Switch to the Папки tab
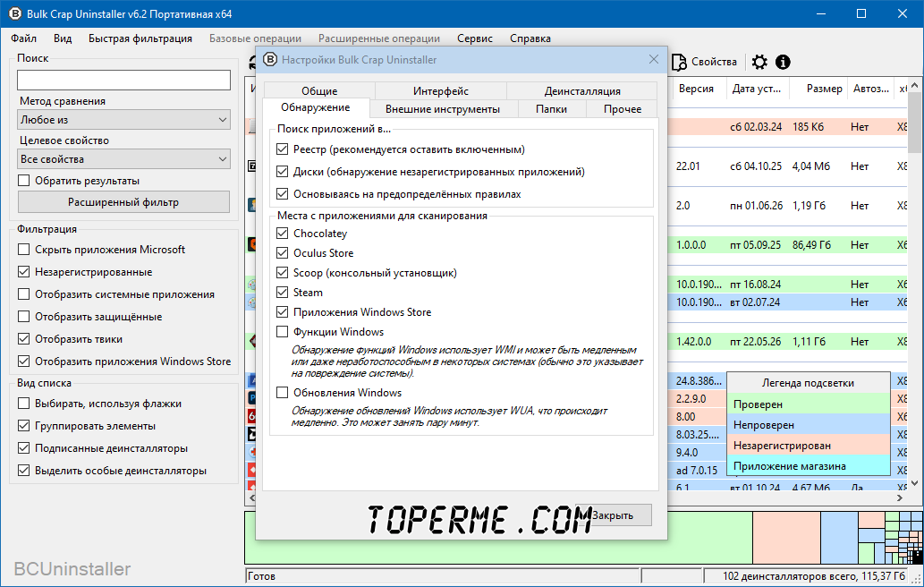924x587 pixels. tap(552, 109)
